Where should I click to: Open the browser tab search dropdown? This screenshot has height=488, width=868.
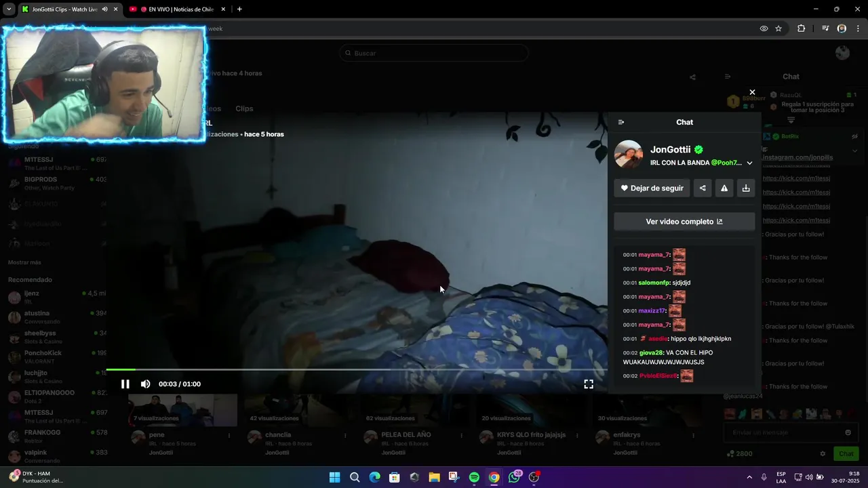coord(9,9)
